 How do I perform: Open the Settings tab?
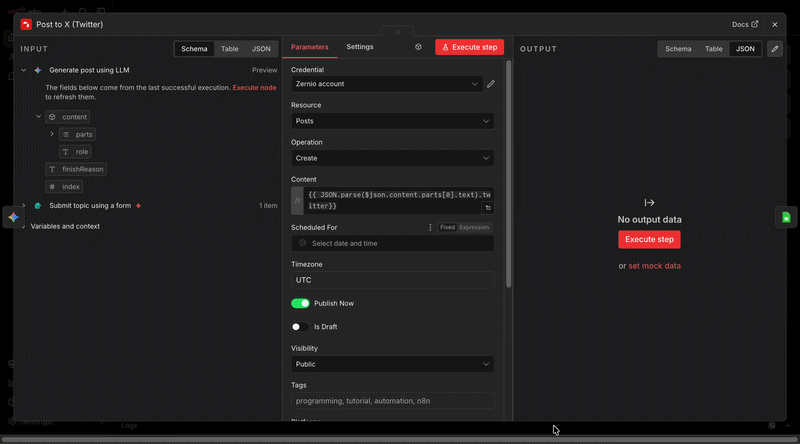tap(360, 47)
